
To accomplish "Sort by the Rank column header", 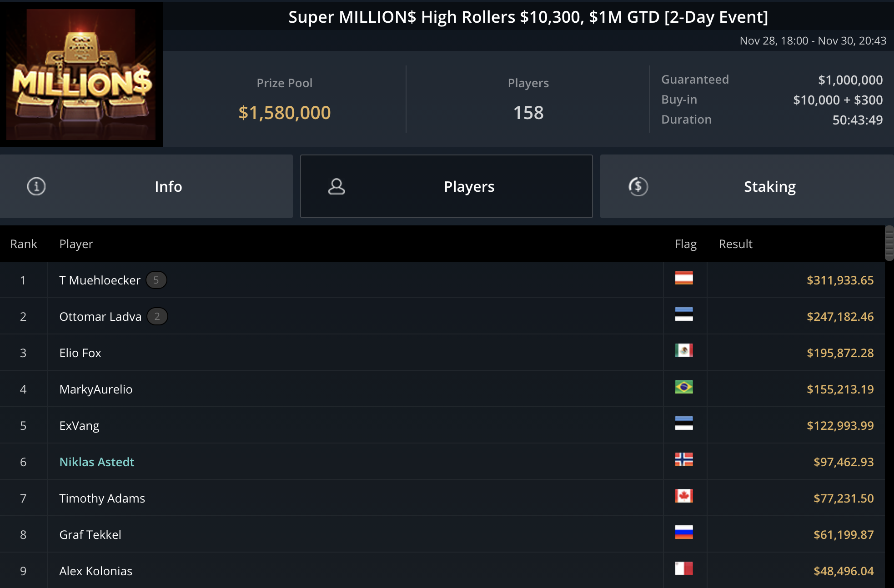I will click(24, 244).
